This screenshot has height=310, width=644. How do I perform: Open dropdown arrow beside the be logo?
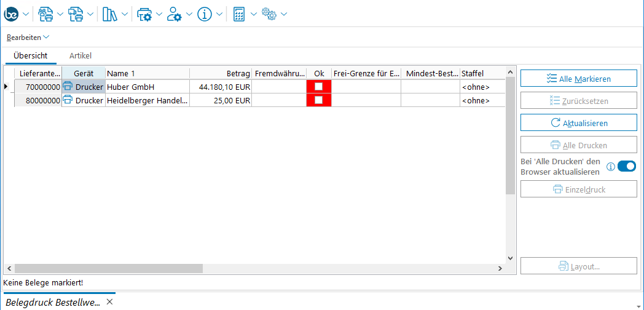(26, 14)
